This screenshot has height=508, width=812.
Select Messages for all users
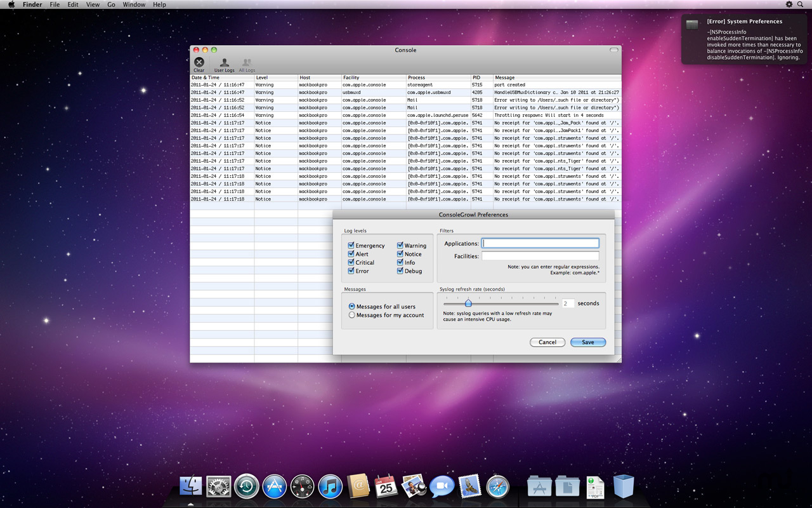coord(351,307)
